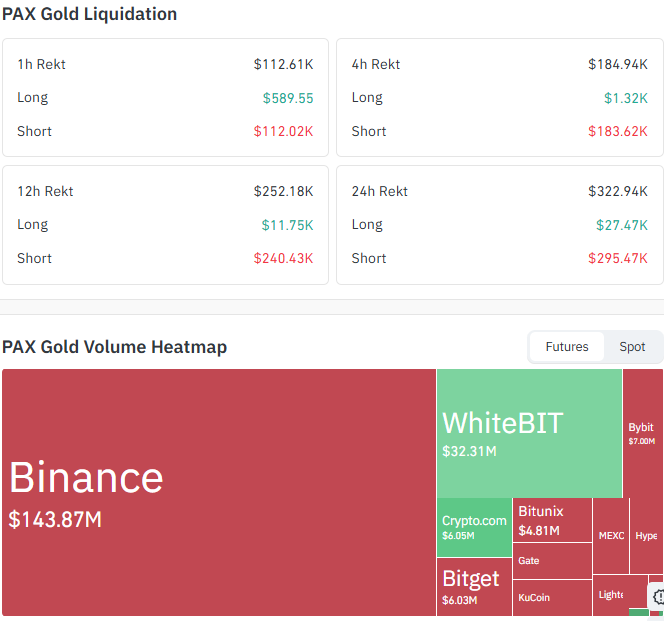
Task: Click the 1h Rekt label
Action: pos(42,64)
